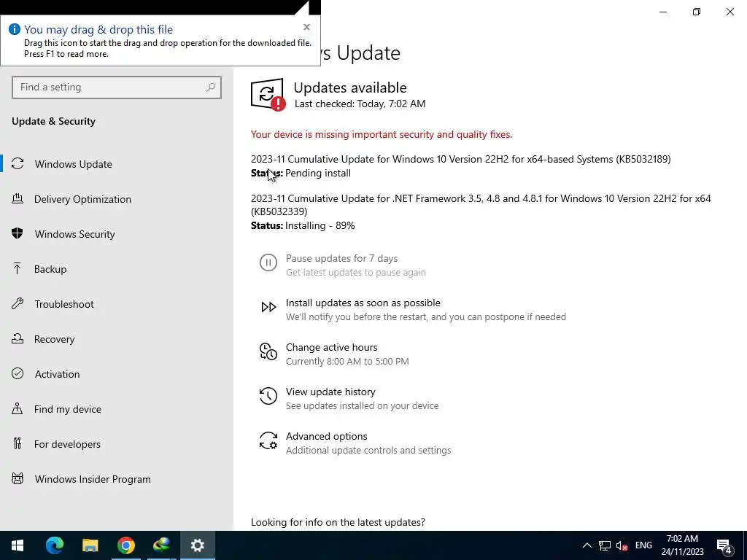Open Change active hours
This screenshot has width=747, height=560.
click(332, 347)
